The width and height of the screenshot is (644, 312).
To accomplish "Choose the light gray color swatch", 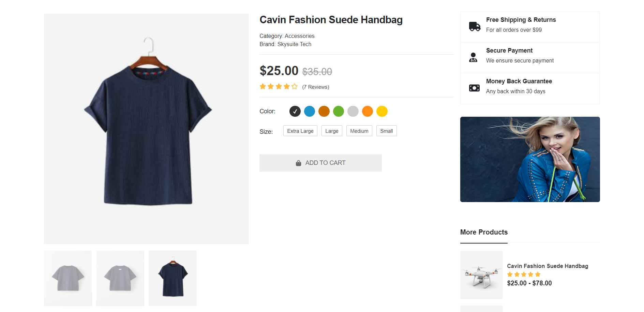I will coord(353,111).
